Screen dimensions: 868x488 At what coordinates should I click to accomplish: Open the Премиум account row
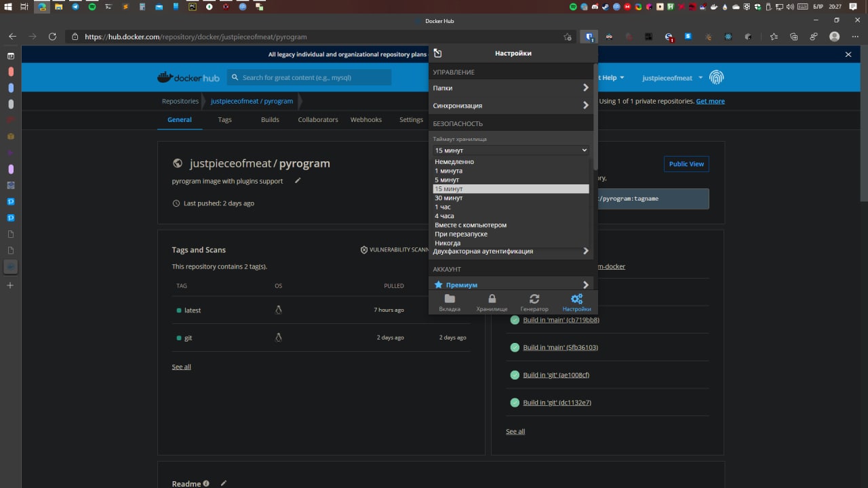(511, 285)
